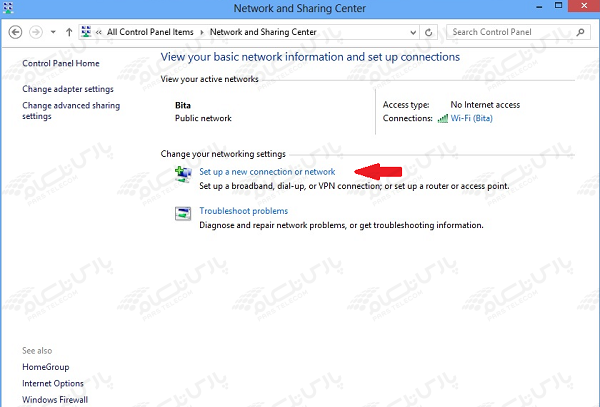Open Set up a new connection or network
This screenshot has width=600, height=407.
(267, 173)
